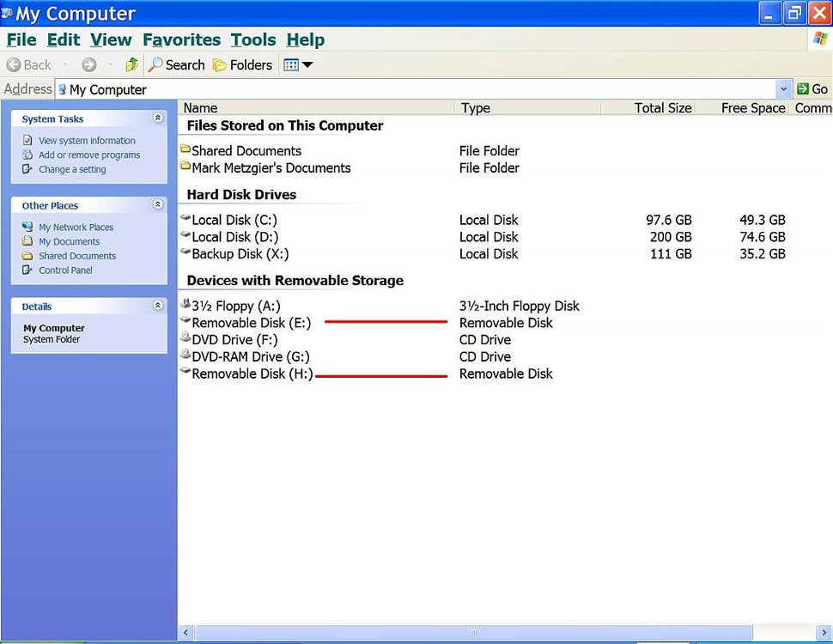Screen dimensions: 833x644
Task: Click the scrollbar right arrow
Action: tap(824, 632)
